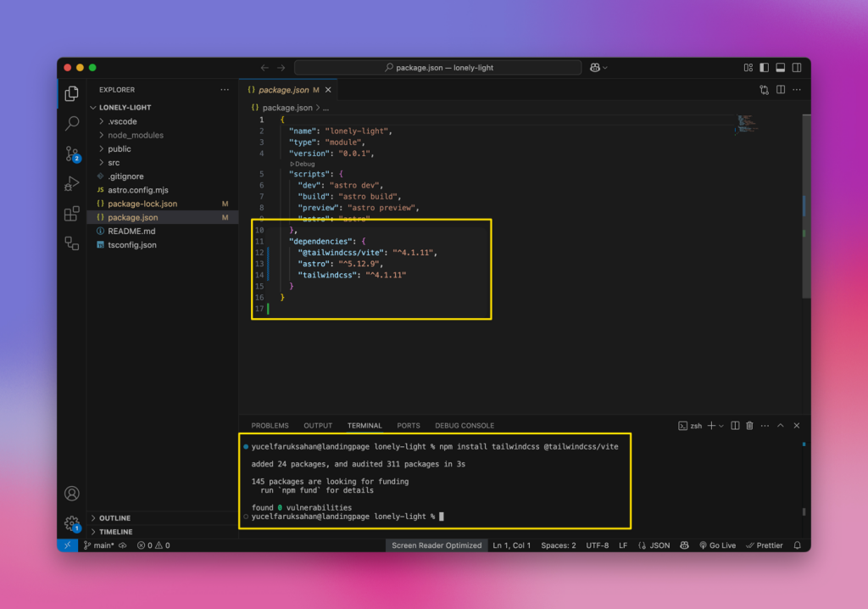Viewport: 868px width, 609px height.
Task: Toggle the primary side bar layout button
Action: pos(764,68)
